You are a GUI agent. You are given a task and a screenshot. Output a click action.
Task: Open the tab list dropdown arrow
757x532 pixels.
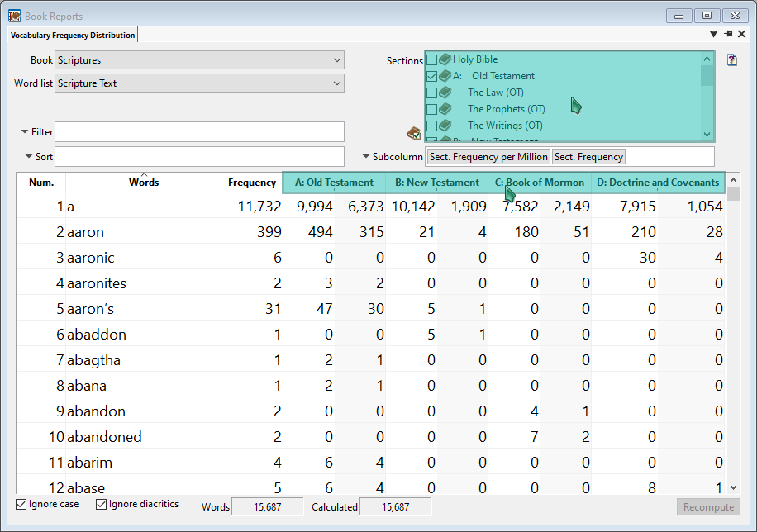[713, 34]
